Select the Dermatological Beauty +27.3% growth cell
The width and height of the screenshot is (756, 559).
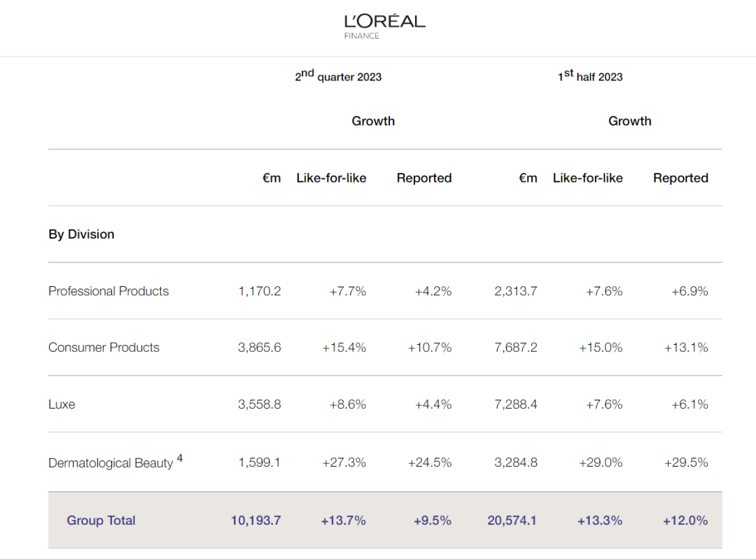click(344, 462)
